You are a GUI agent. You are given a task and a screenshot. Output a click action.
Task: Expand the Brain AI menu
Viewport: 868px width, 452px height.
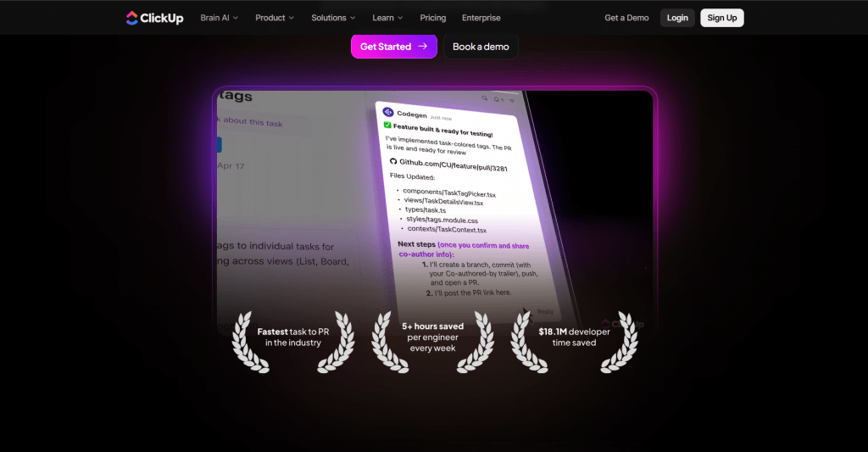220,18
